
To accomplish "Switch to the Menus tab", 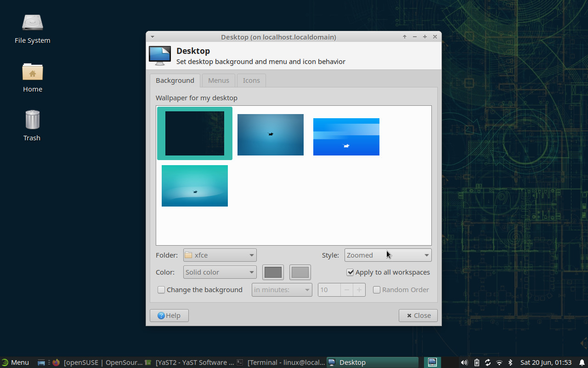I will pyautogui.click(x=218, y=80).
